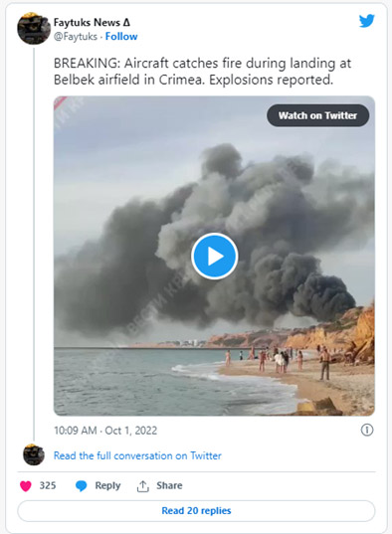Click the BREAKING tweet text
Screen dimensions: 392x534
click(202, 72)
